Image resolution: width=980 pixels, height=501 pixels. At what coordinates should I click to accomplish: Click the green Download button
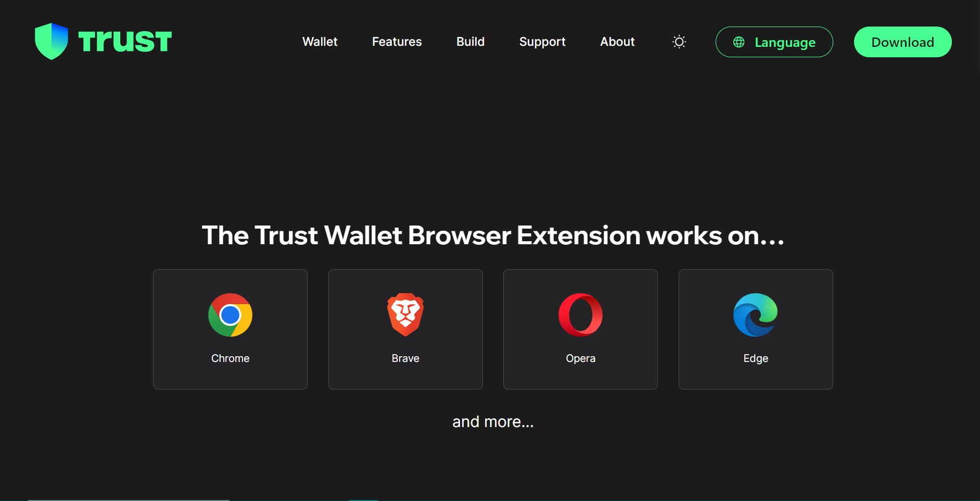(902, 42)
